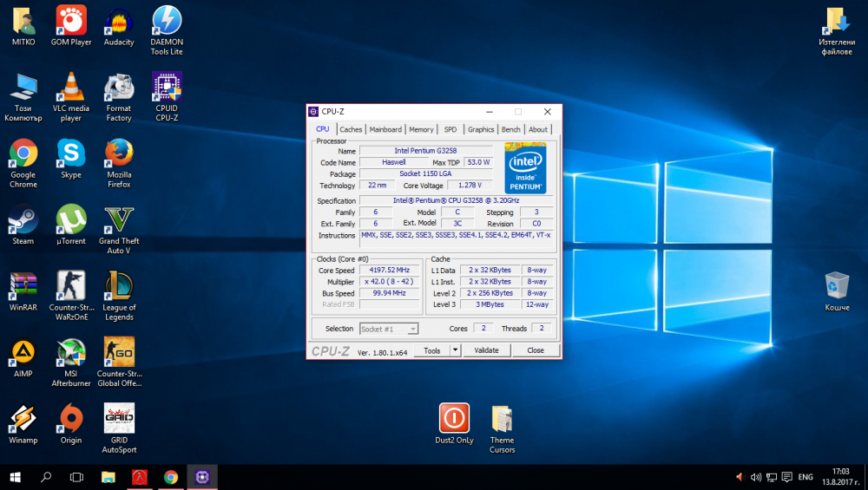Open taskbar search magnifier
This screenshot has height=490, width=868.
click(x=47, y=477)
